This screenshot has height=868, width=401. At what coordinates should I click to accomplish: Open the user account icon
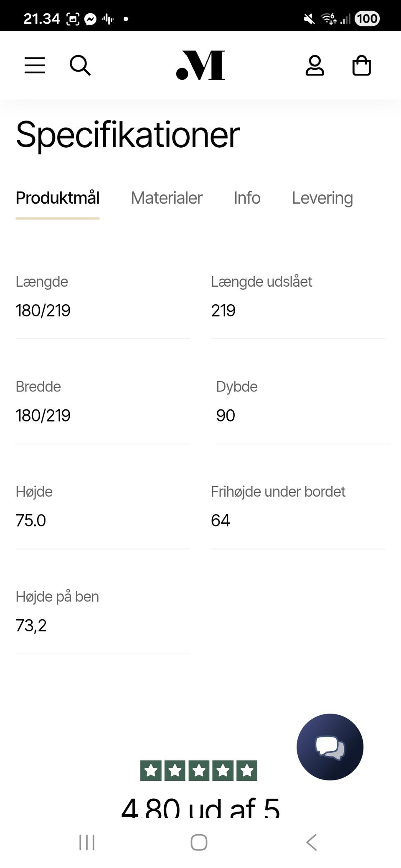pyautogui.click(x=315, y=66)
